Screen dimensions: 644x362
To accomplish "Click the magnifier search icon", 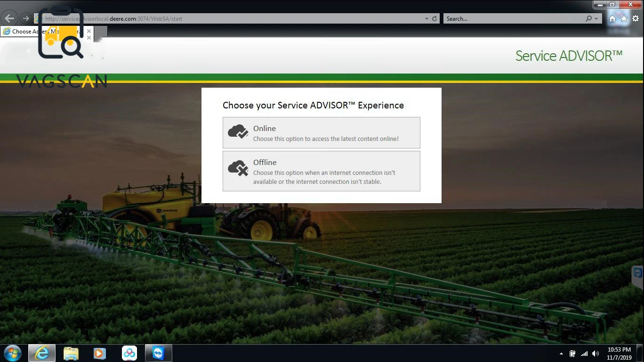I will [588, 19].
